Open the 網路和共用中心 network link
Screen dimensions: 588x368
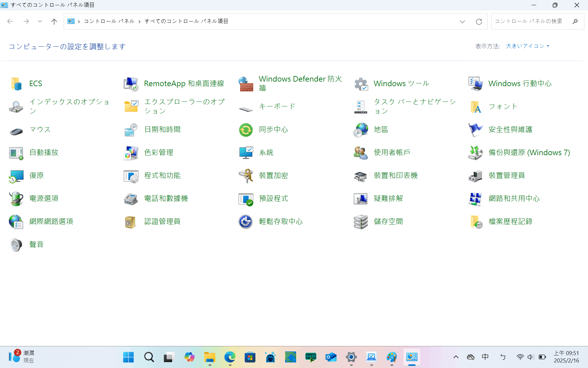click(x=514, y=198)
